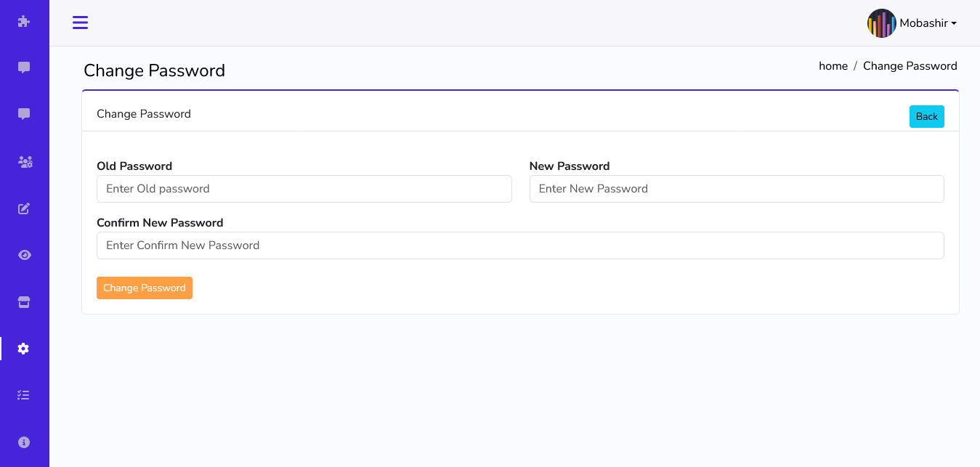Click the pencil edit sidebar icon
This screenshot has height=467, width=980.
[24, 208]
